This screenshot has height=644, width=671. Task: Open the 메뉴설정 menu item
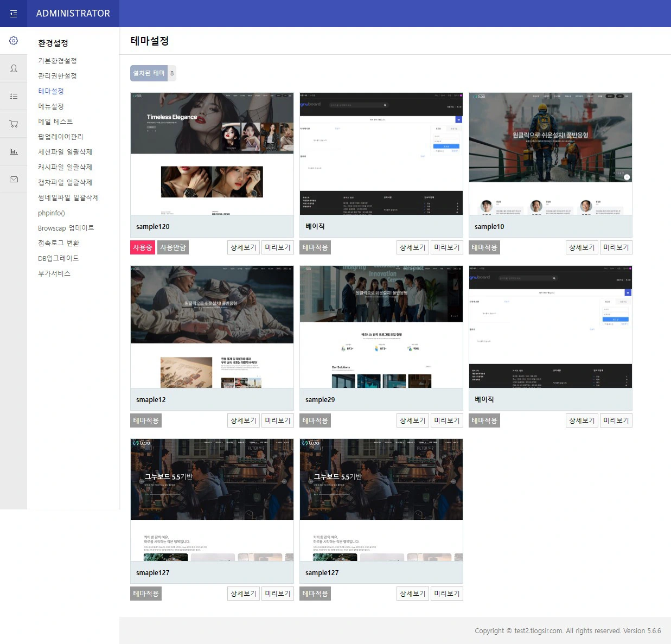click(51, 106)
